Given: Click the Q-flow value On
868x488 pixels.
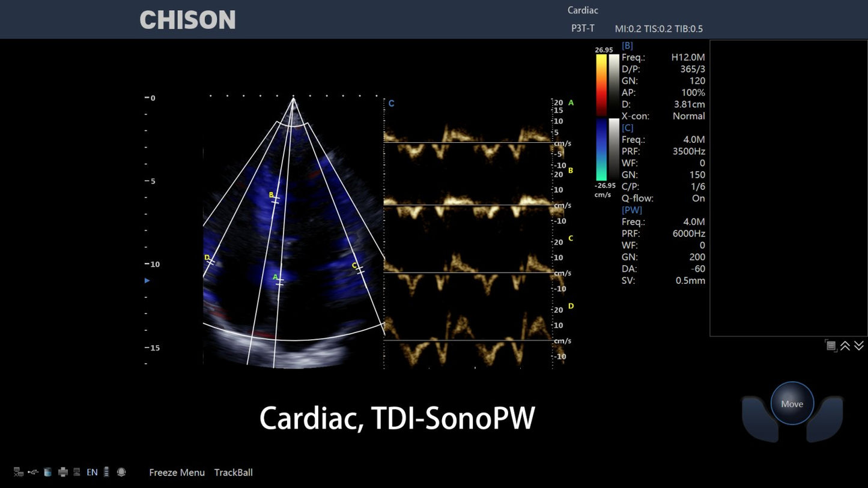Looking at the screenshot, I should click(699, 198).
